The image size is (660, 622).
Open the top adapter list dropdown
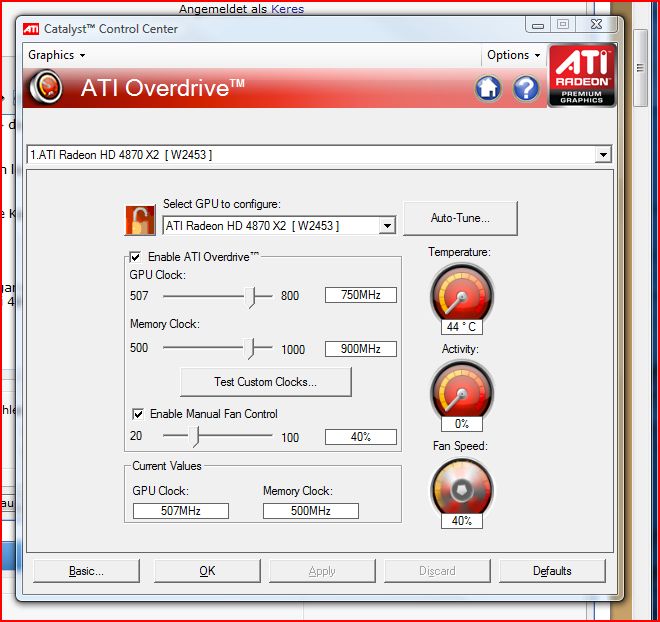pos(603,154)
